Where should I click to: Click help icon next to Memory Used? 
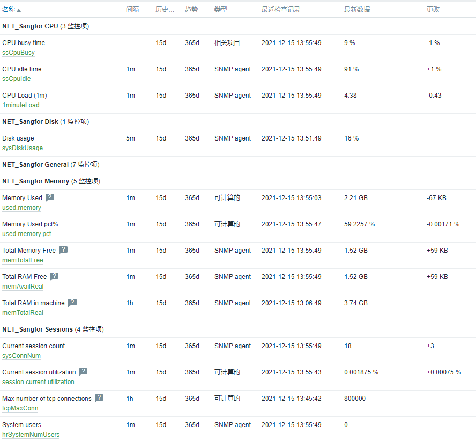click(50, 197)
